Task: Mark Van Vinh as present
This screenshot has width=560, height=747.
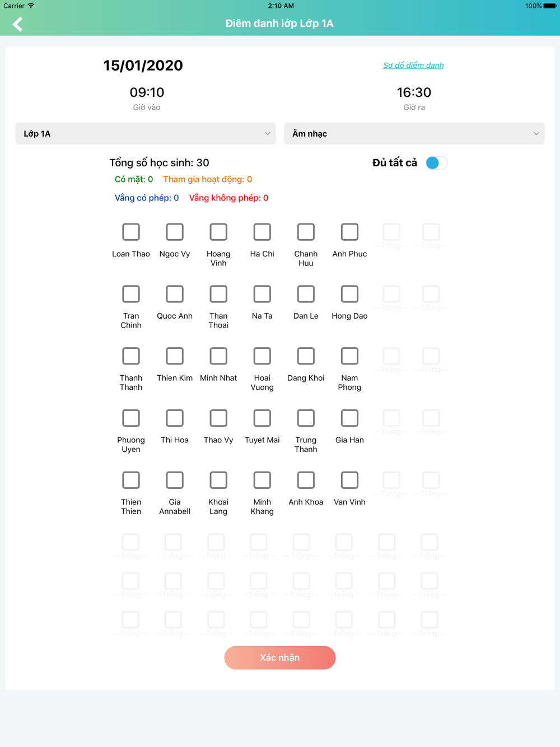Action: pyautogui.click(x=349, y=480)
